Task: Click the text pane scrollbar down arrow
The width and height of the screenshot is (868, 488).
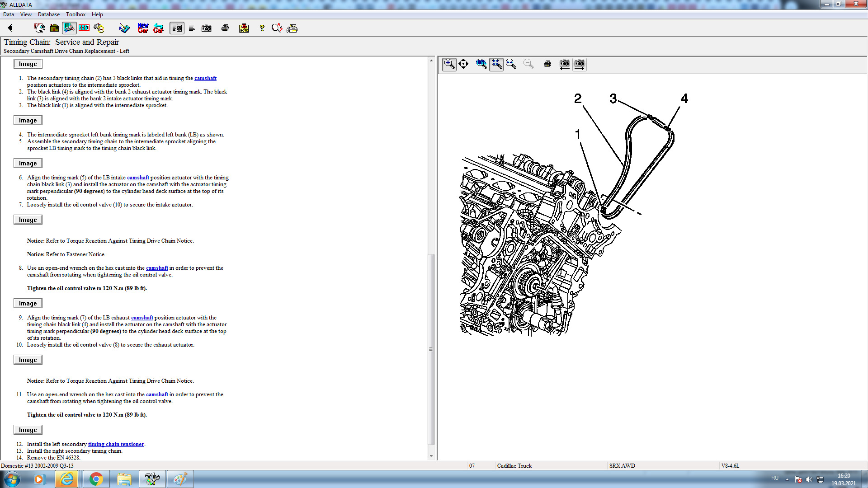Action: [431, 456]
